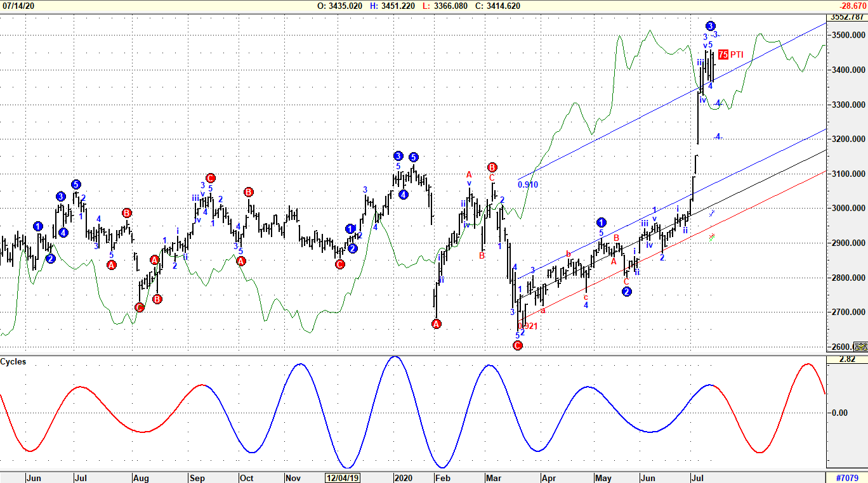Select red circled C at March 2020 low

point(517,345)
